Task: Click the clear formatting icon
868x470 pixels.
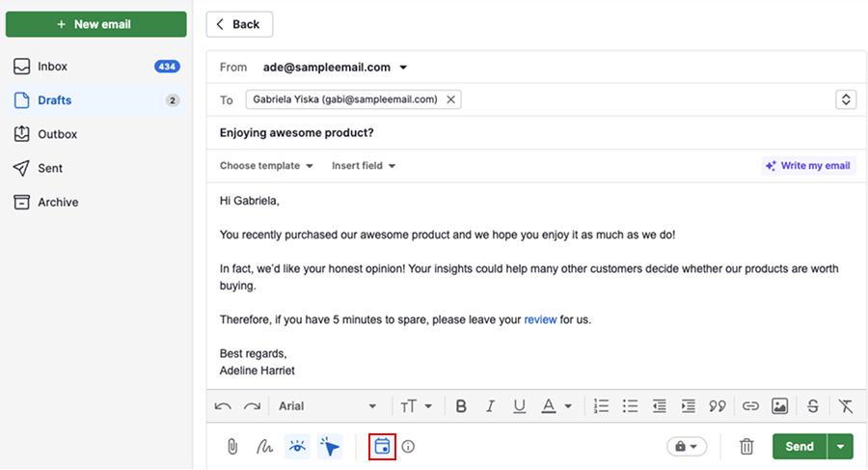Action: pyautogui.click(x=845, y=406)
